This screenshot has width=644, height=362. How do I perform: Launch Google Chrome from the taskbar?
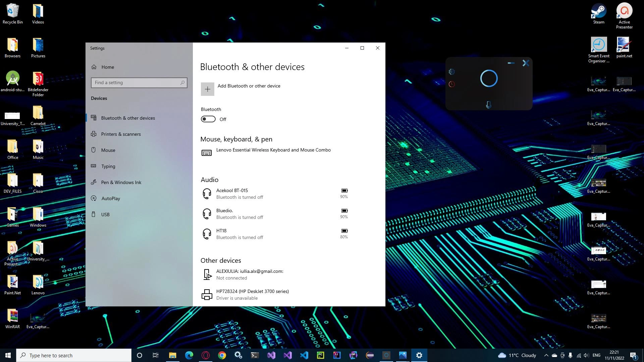[x=222, y=355]
